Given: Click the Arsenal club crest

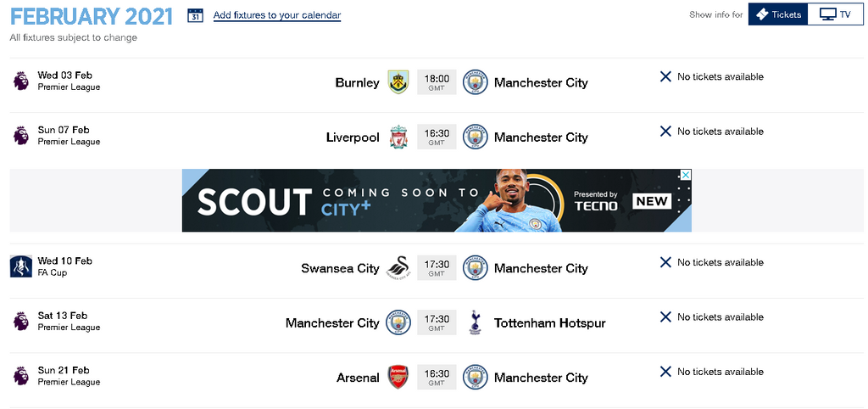Looking at the screenshot, I should pyautogui.click(x=398, y=378).
